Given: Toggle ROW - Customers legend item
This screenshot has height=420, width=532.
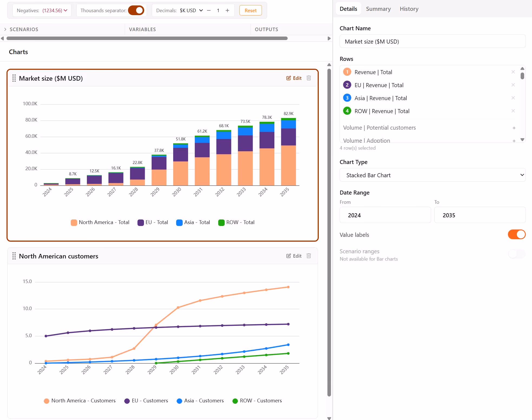Looking at the screenshot, I should pos(257,401).
